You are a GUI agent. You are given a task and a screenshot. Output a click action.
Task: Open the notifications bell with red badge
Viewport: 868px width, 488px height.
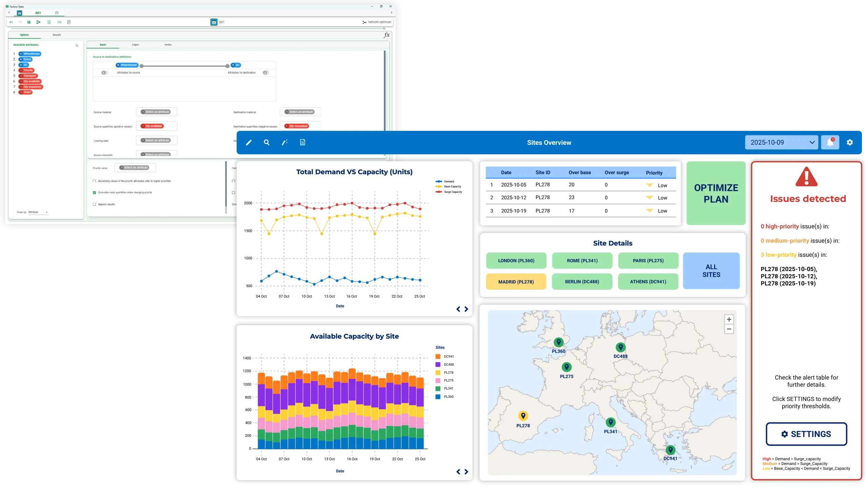point(830,142)
